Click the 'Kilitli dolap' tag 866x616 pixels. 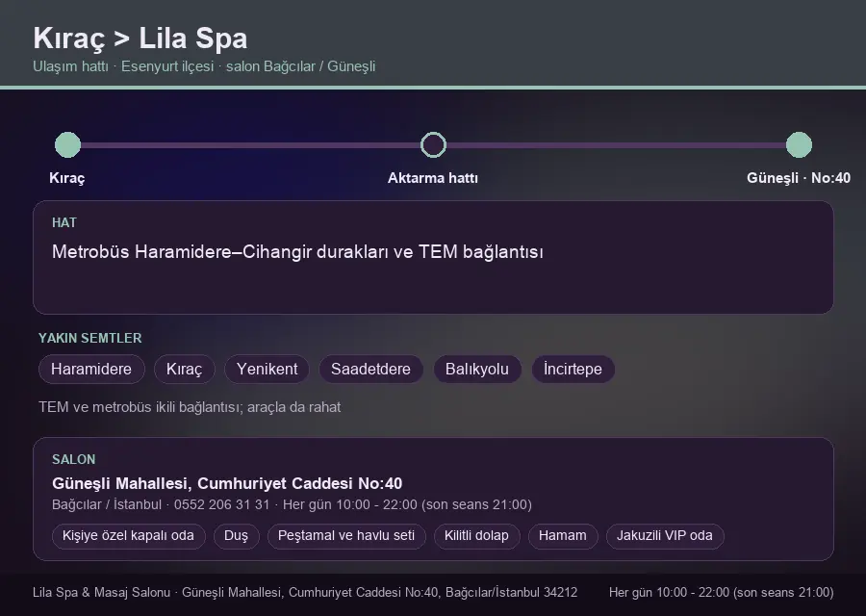476,536
